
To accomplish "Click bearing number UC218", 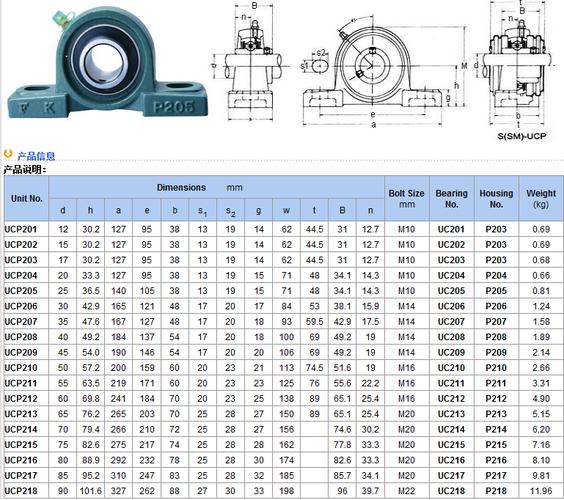I will click(451, 491).
